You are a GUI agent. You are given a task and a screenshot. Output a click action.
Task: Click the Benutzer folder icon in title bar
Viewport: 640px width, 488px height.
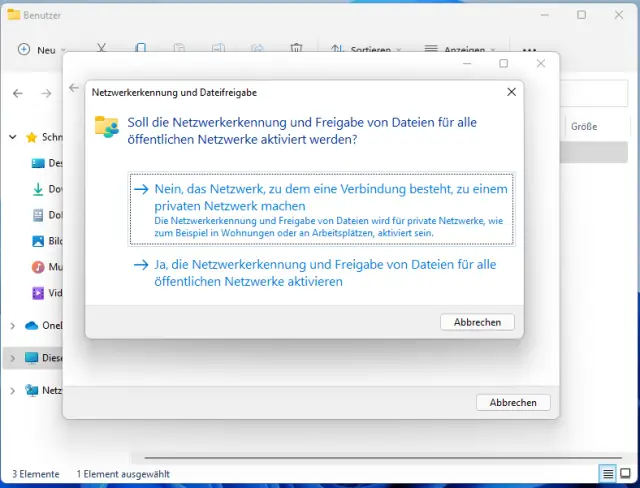(14, 15)
